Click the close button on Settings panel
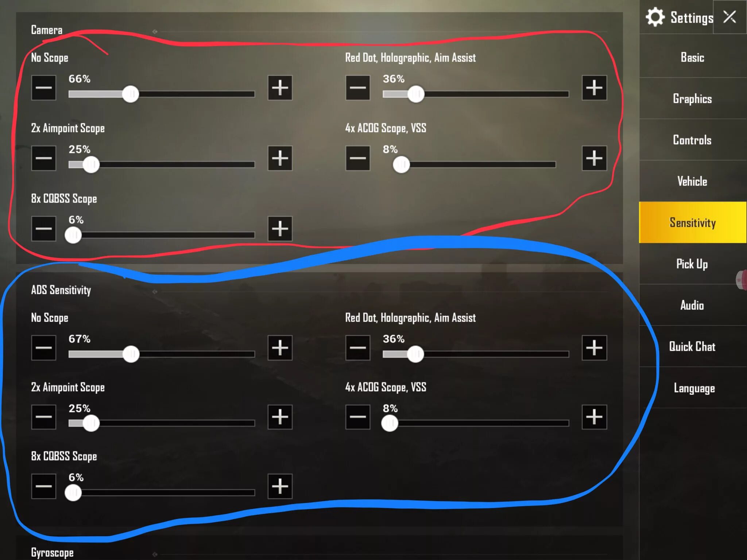This screenshot has height=560, width=747. click(x=732, y=17)
